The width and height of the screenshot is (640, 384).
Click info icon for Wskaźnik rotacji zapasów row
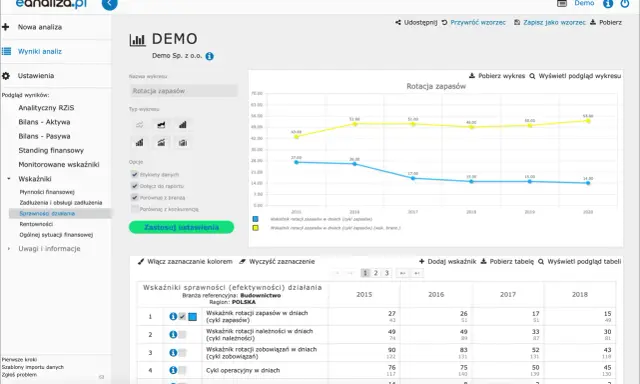coord(173,316)
